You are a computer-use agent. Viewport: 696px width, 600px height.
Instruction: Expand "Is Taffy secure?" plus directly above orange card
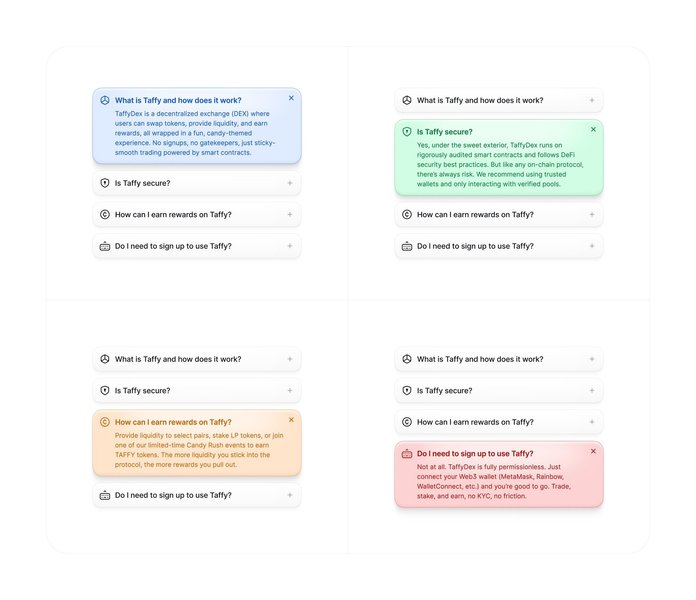[290, 391]
